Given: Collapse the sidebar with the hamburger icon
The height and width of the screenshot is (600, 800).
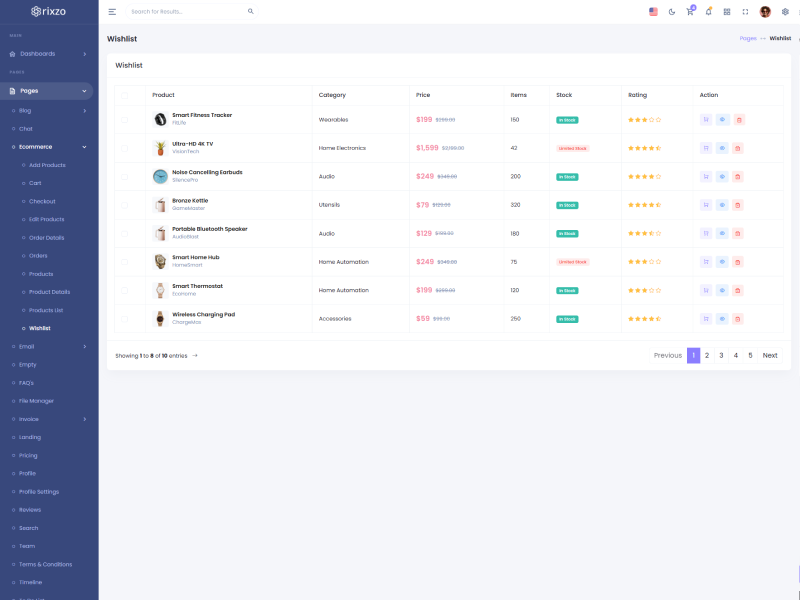Looking at the screenshot, I should point(112,12).
